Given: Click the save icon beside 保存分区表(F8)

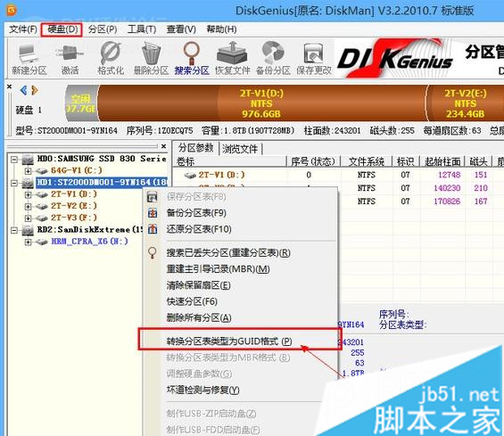Looking at the screenshot, I should pos(152,197).
